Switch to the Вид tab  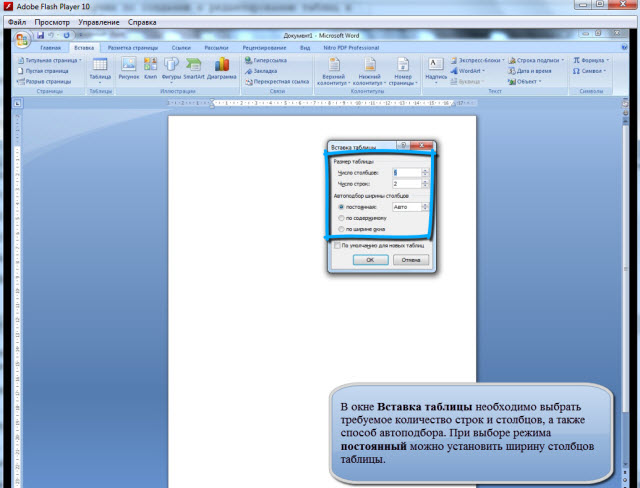(305, 48)
